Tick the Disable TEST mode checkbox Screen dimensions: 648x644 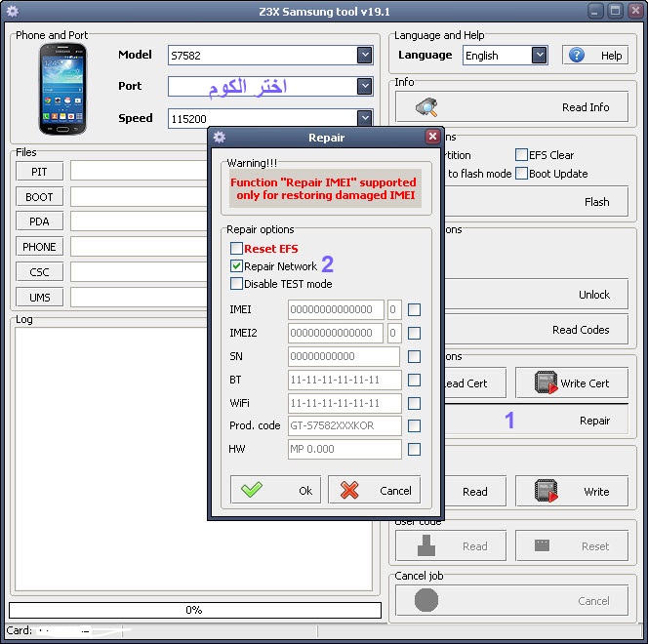point(236,284)
